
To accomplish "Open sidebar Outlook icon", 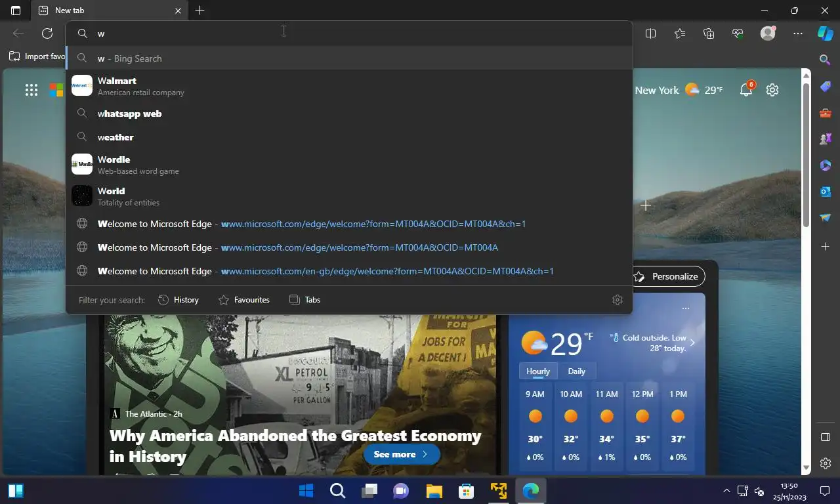I will pyautogui.click(x=825, y=192).
